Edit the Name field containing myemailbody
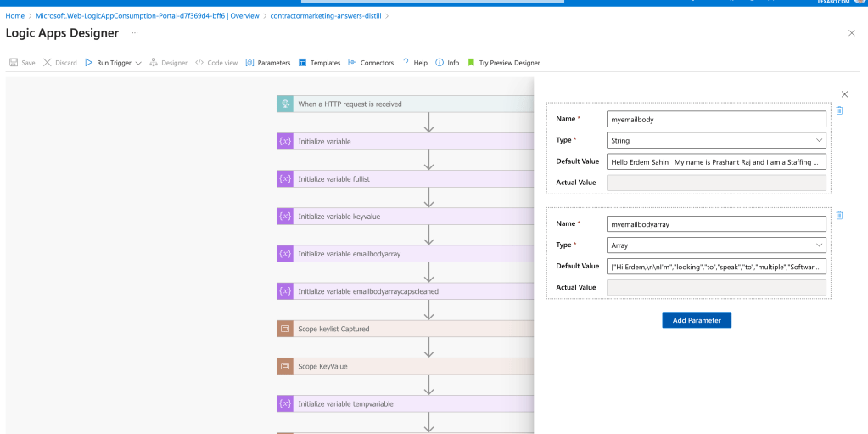This screenshot has width=868, height=434. pos(716,119)
